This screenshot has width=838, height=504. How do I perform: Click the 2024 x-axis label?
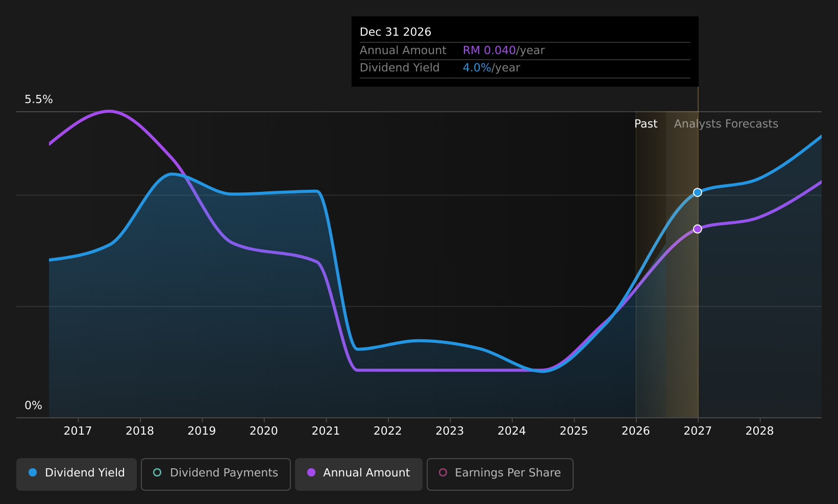point(512,431)
